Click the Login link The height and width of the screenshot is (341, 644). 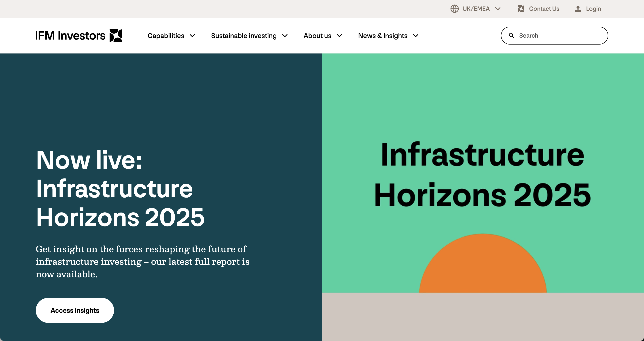[x=593, y=9]
